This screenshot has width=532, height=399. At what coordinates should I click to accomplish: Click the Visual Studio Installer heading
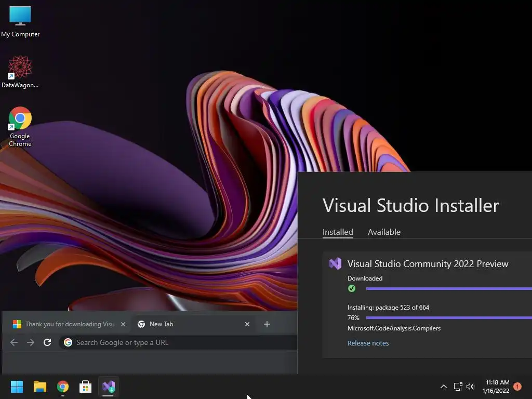tap(410, 206)
